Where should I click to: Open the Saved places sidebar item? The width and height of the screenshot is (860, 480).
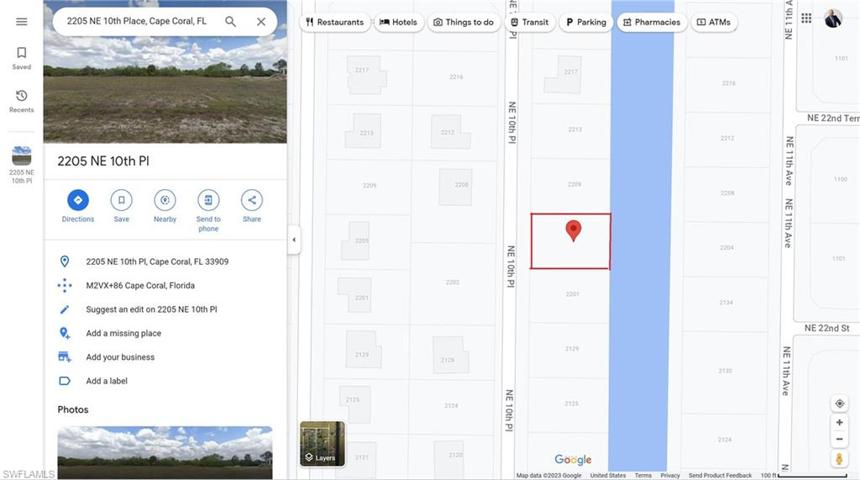click(21, 58)
